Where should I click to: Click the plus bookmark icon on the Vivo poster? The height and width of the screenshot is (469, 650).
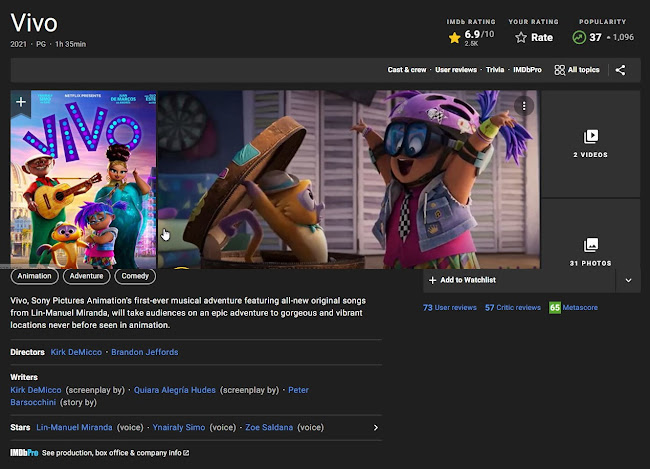[21, 102]
